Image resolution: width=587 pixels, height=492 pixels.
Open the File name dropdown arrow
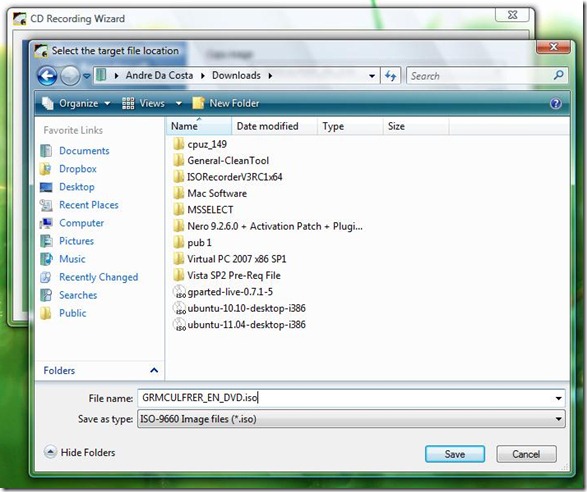pos(559,398)
